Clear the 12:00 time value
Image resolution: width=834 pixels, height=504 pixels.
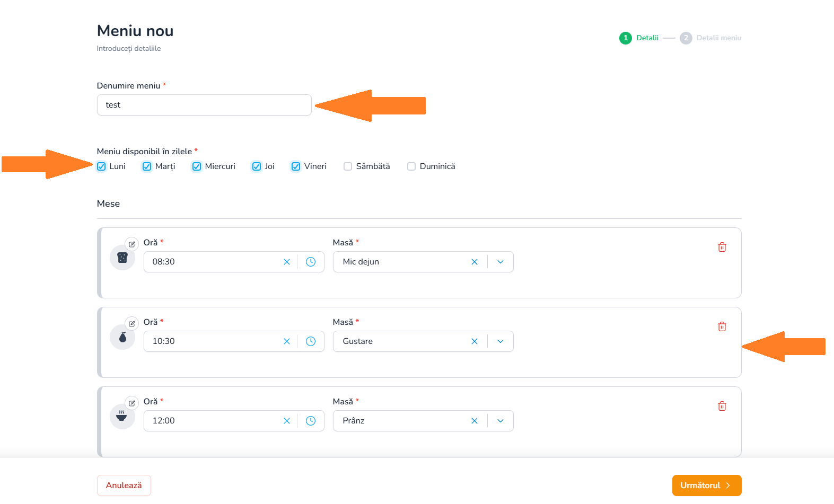287,421
